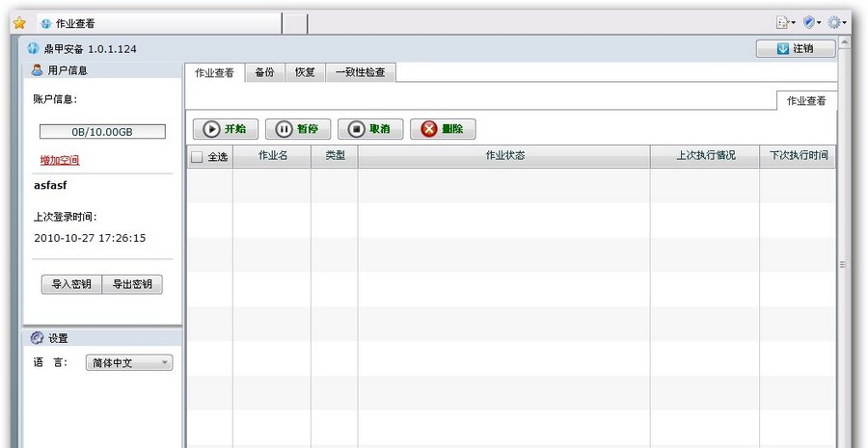Click the 设置 panel icon
The image size is (868, 448).
37,338
